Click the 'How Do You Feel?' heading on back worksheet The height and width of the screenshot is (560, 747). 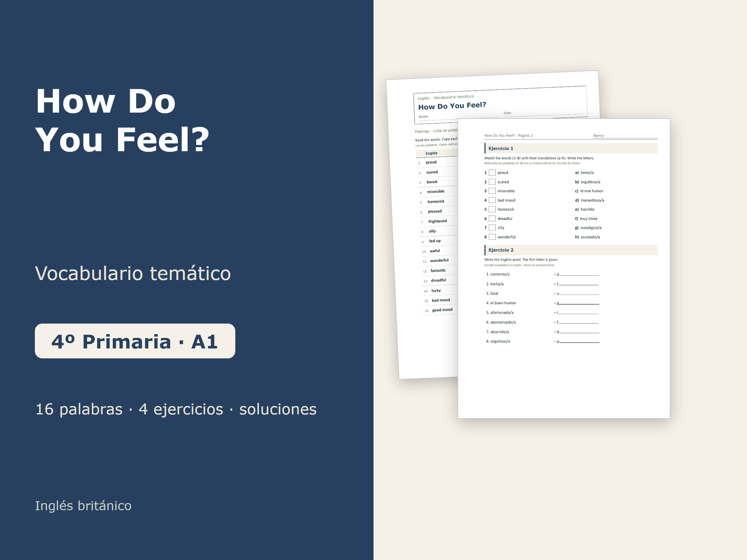452,106
